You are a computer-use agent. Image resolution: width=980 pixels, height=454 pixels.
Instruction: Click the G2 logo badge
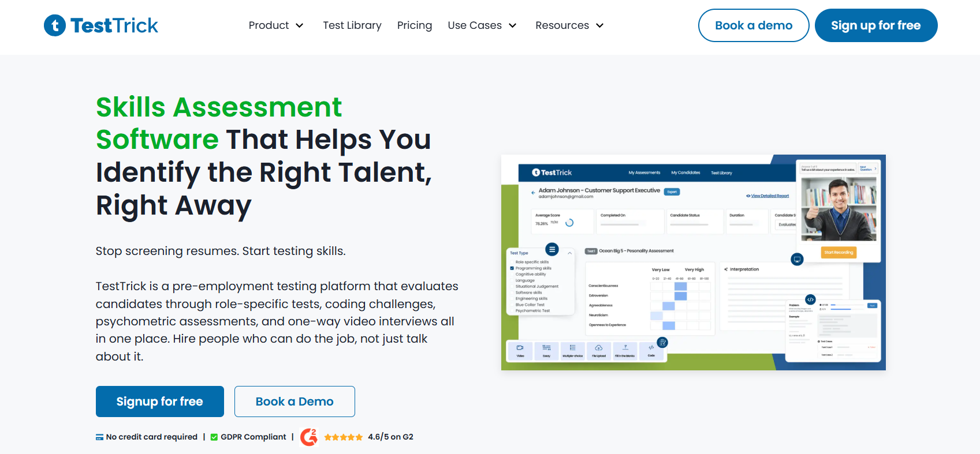pyautogui.click(x=309, y=437)
